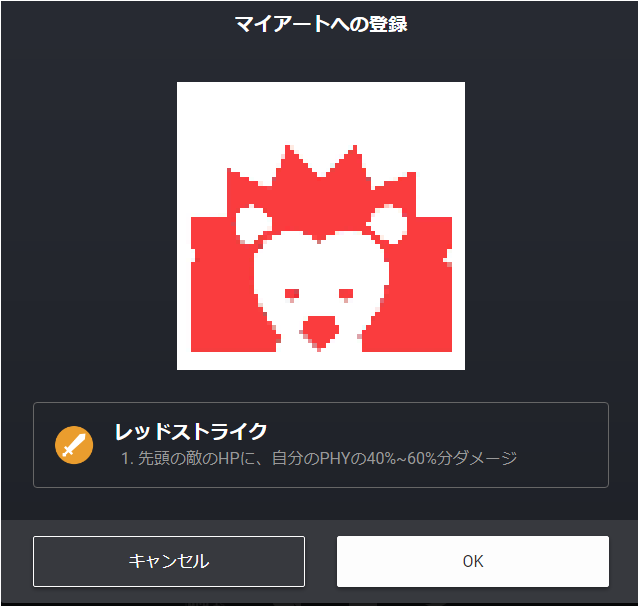Click empty right area of skill card
Image resolution: width=639 pixels, height=607 pixels.
(562, 445)
